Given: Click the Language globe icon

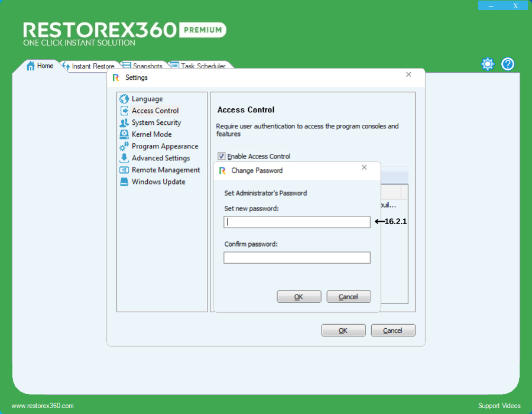Looking at the screenshot, I should 124,99.
